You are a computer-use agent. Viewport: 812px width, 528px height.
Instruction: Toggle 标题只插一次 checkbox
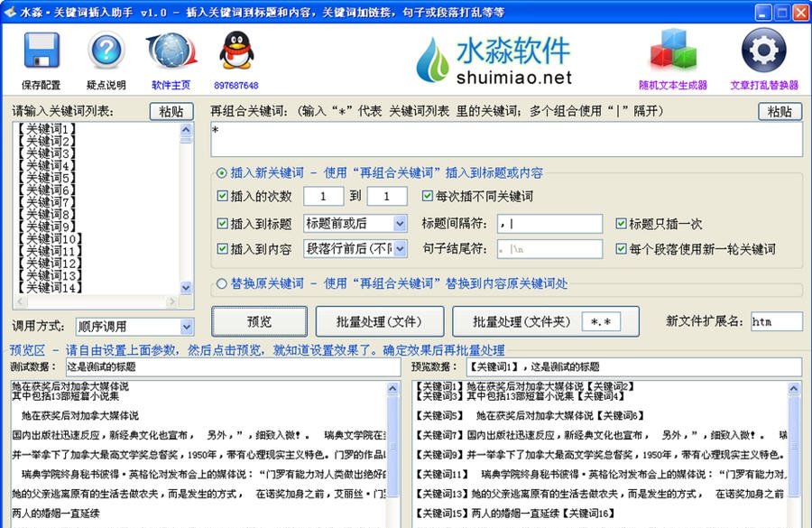click(x=621, y=224)
